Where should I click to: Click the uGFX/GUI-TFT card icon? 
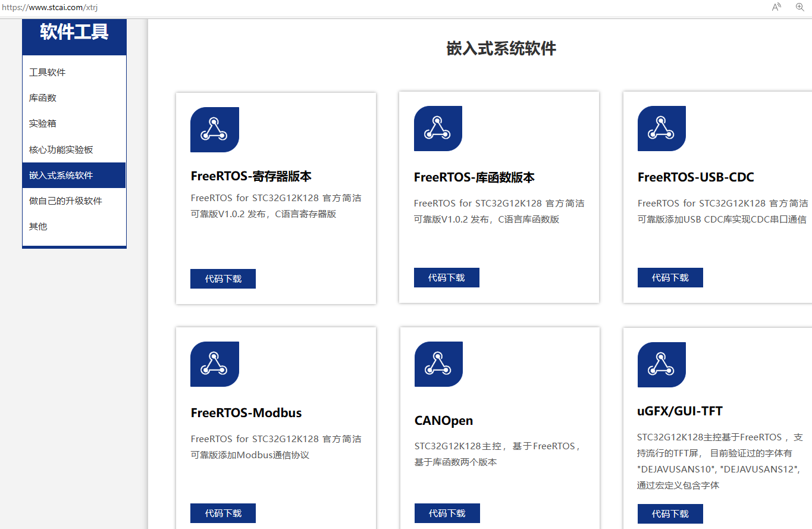[x=661, y=365]
